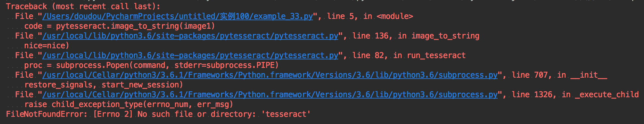The width and height of the screenshot is (644, 124).
Task: Click the 'Traceback (most recent call last)' line
Action: point(83,7)
